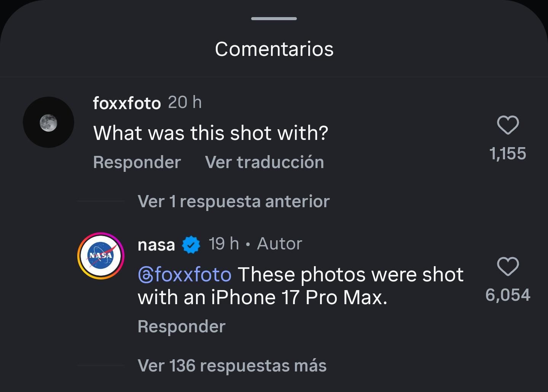Expand 'Ver 1 respuesta anterior'

[233, 201]
